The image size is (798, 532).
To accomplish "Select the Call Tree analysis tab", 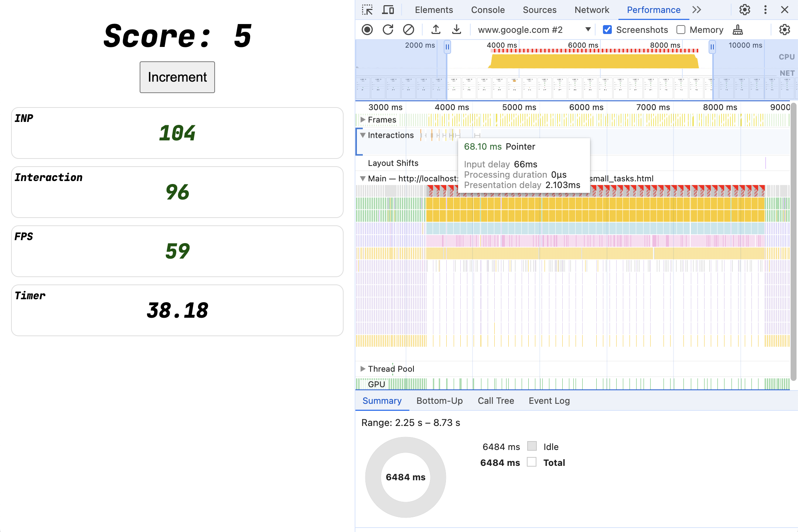I will 495,400.
